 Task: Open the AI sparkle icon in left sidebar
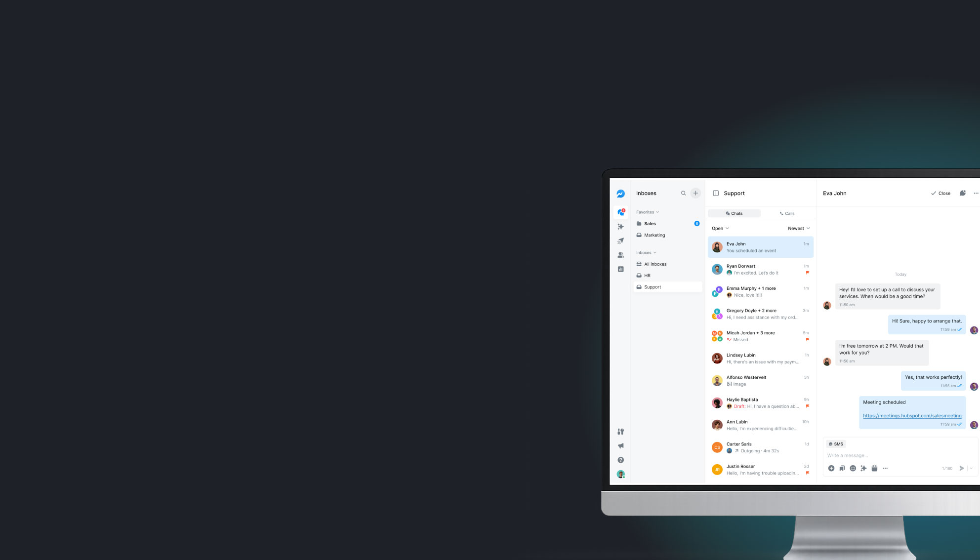coord(621,227)
